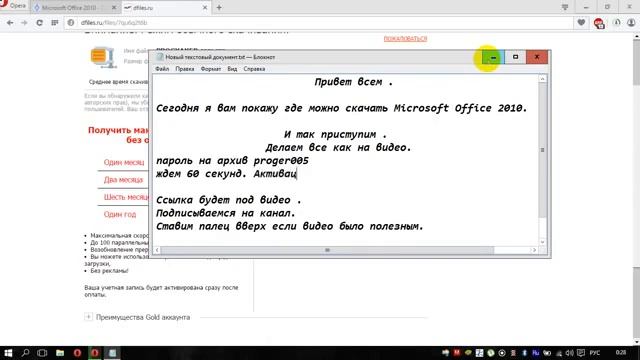The width and height of the screenshot is (640, 360).
Task: Click the line 'Ссылка будет под видео .'
Action: (229, 200)
